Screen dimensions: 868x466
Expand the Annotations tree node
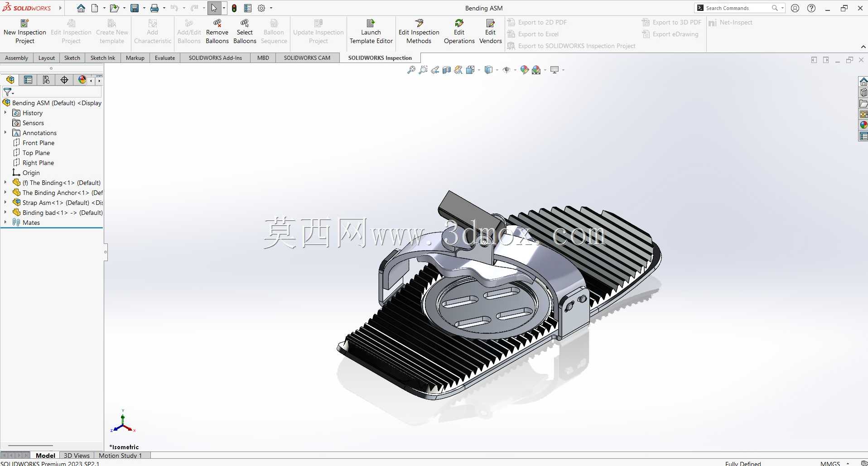[x=5, y=133]
